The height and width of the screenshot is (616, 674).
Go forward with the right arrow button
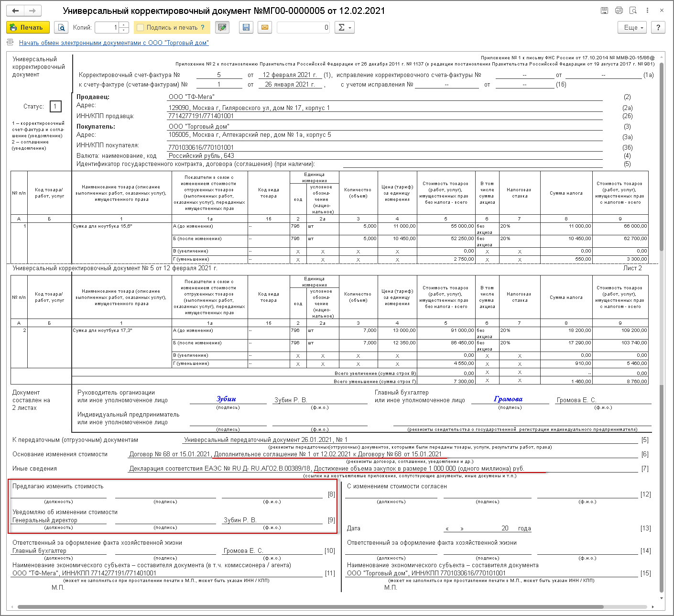click(33, 11)
